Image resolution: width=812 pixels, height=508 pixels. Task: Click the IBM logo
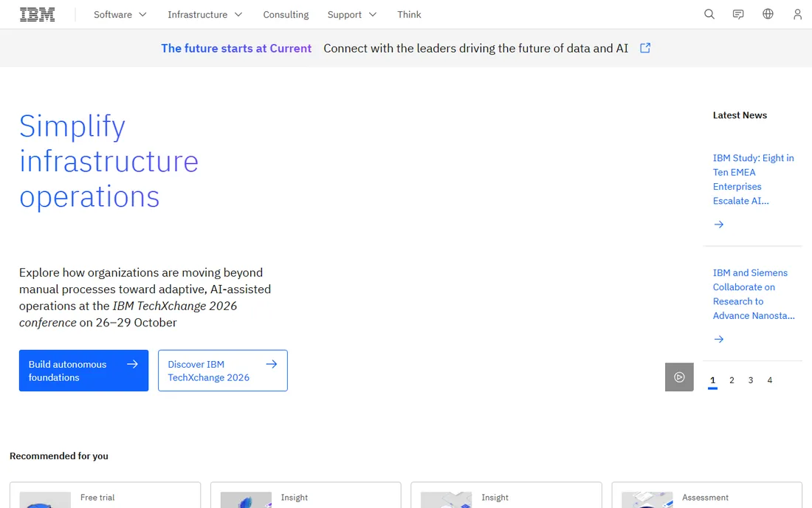38,15
